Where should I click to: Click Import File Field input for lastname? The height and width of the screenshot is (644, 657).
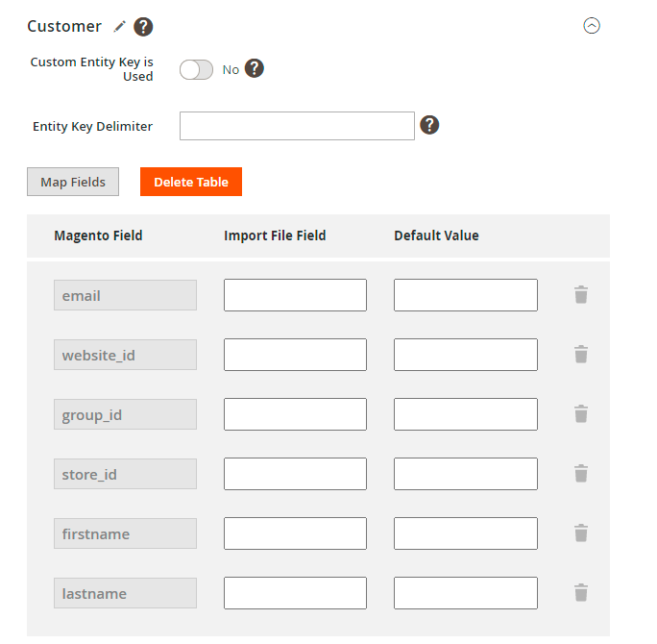point(295,593)
